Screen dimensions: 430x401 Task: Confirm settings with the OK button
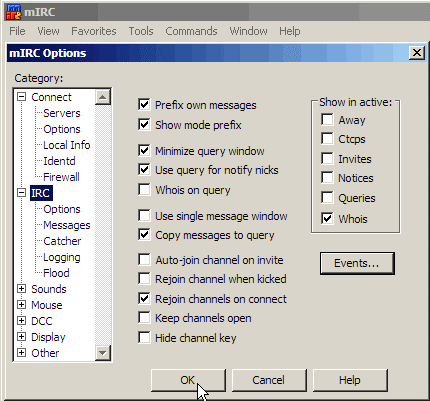[188, 380]
